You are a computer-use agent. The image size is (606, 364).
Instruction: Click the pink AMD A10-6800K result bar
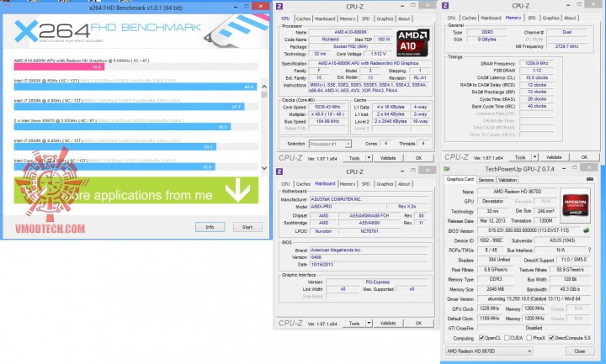(59, 66)
